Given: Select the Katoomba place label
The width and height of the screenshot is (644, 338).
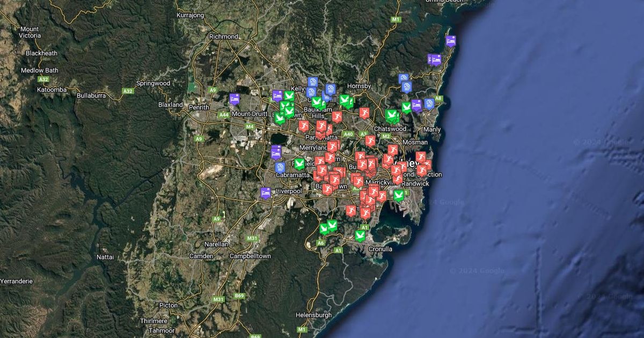Looking at the screenshot, I should pos(52,90).
